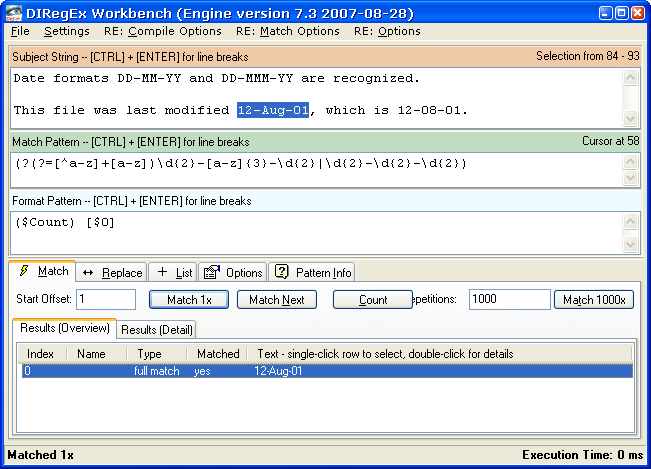Select the Results (Overview) tab

[64, 328]
